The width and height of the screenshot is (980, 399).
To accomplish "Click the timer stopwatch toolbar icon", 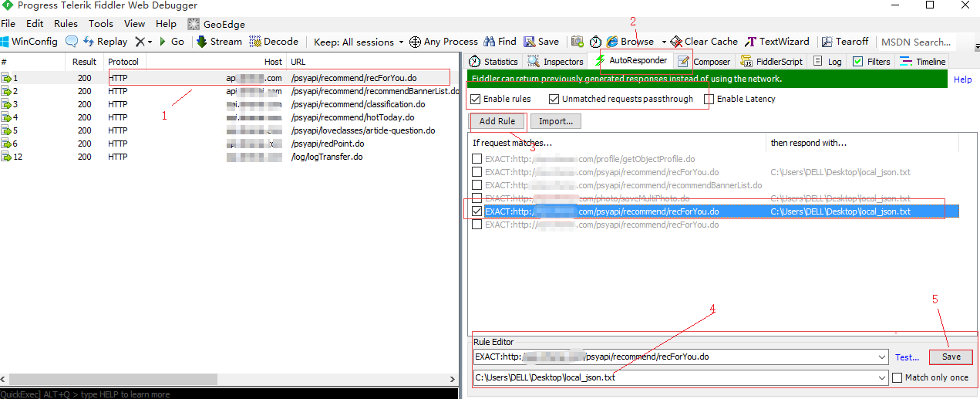I will pyautogui.click(x=595, y=42).
